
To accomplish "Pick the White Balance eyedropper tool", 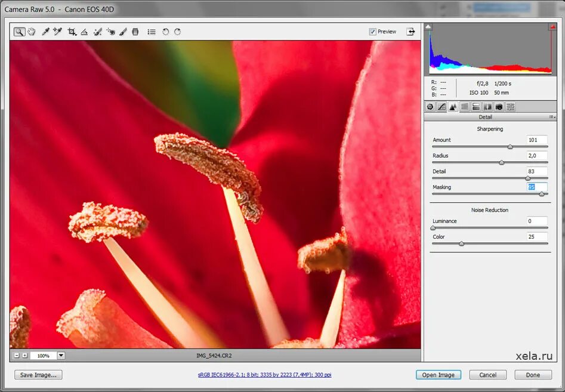I will coord(45,32).
